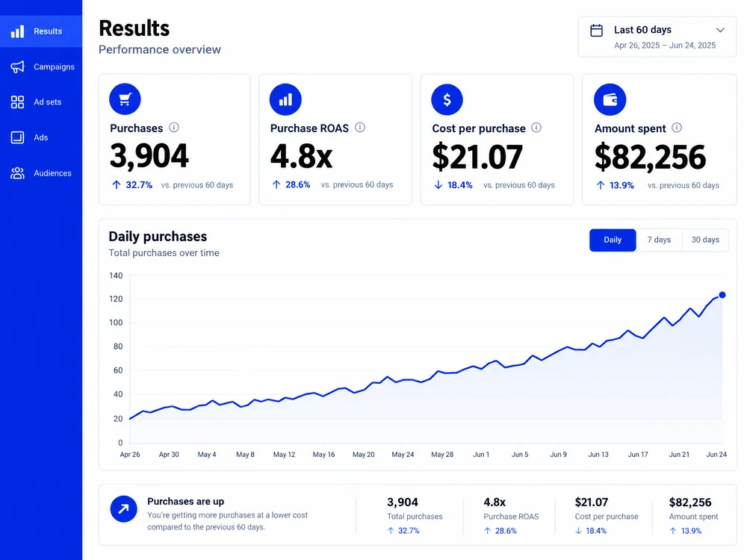
Task: Switch chart to 7 days view
Action: tap(659, 240)
